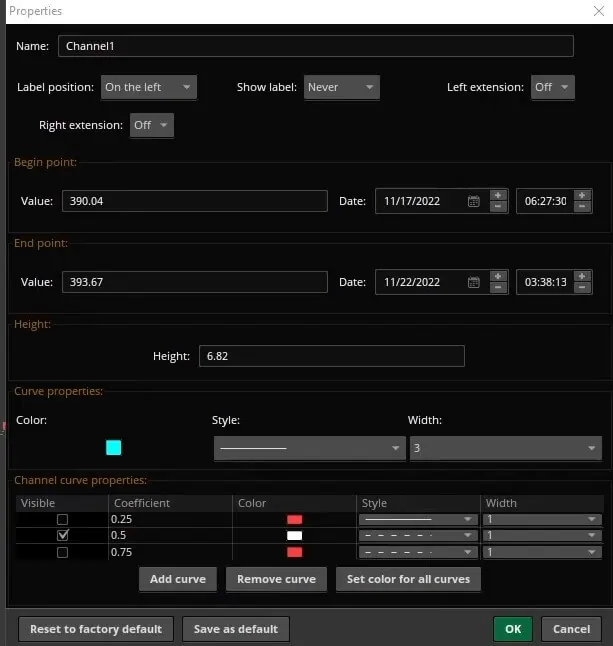Increase the End point date with plus

tap(498, 276)
